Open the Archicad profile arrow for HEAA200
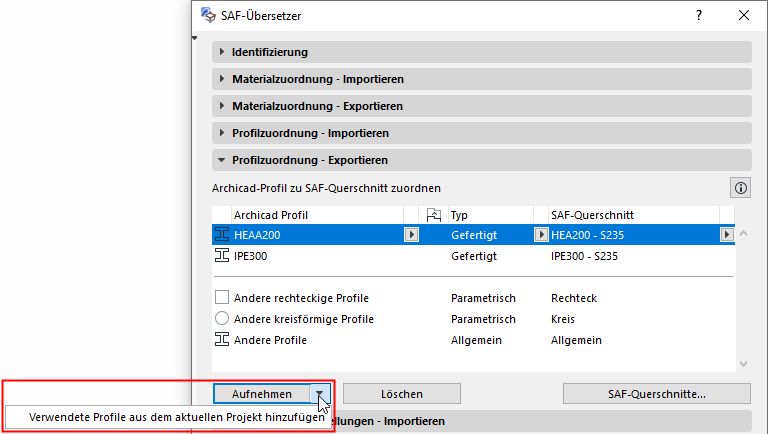The height and width of the screenshot is (434, 768). pyautogui.click(x=411, y=235)
